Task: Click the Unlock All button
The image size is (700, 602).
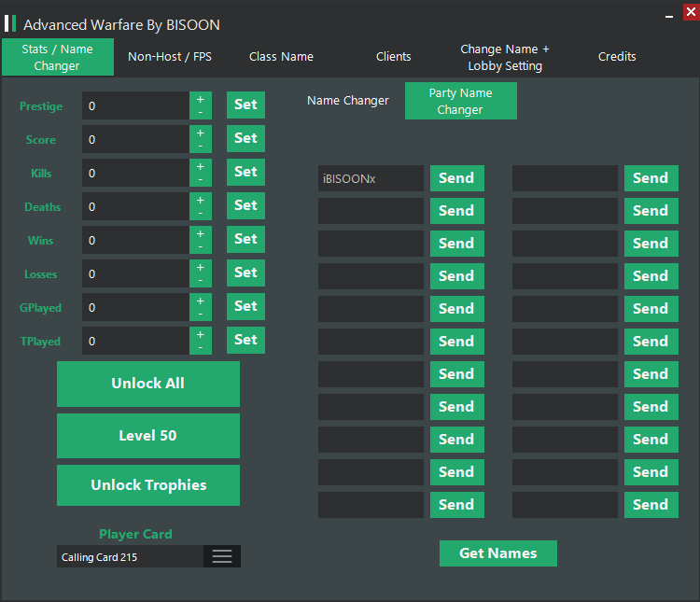Action: (x=148, y=384)
